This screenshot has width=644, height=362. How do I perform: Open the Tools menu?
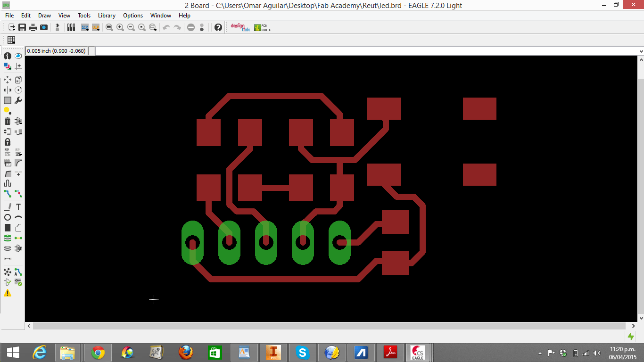(84, 16)
